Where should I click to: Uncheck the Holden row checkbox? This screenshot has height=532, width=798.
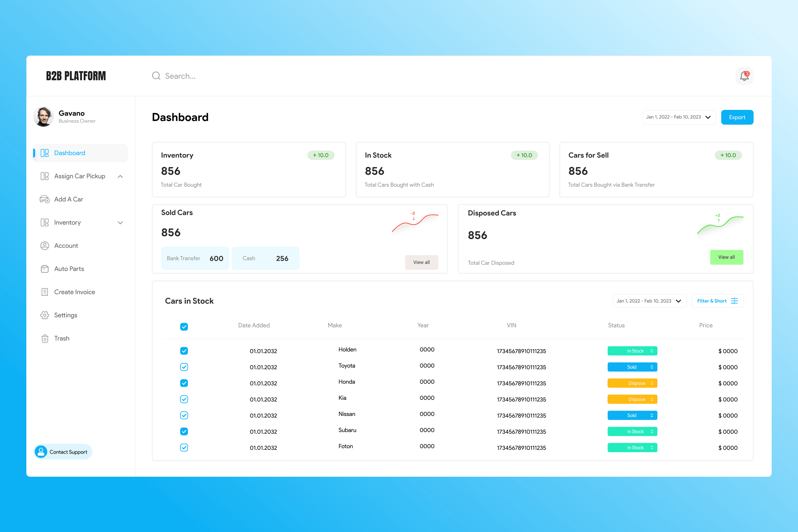click(x=184, y=351)
